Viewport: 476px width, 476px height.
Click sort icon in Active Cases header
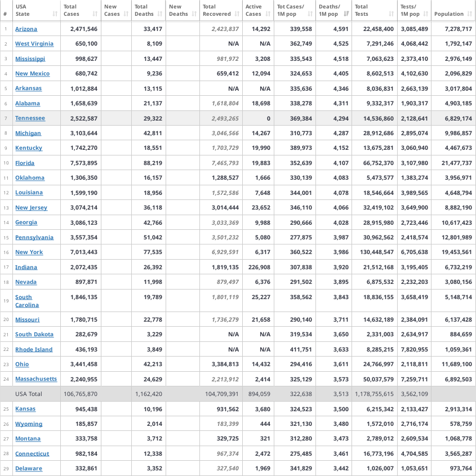[268, 14]
